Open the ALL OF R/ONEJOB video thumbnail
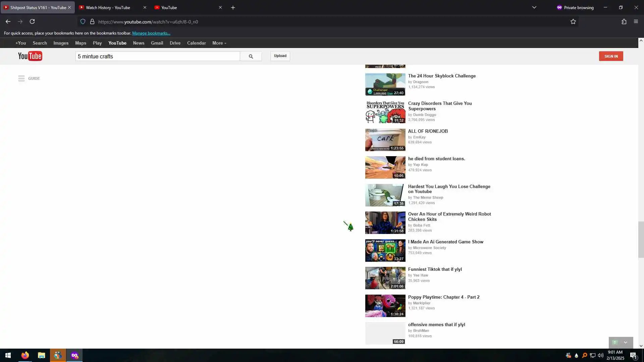This screenshot has width=644, height=362. pos(385,140)
